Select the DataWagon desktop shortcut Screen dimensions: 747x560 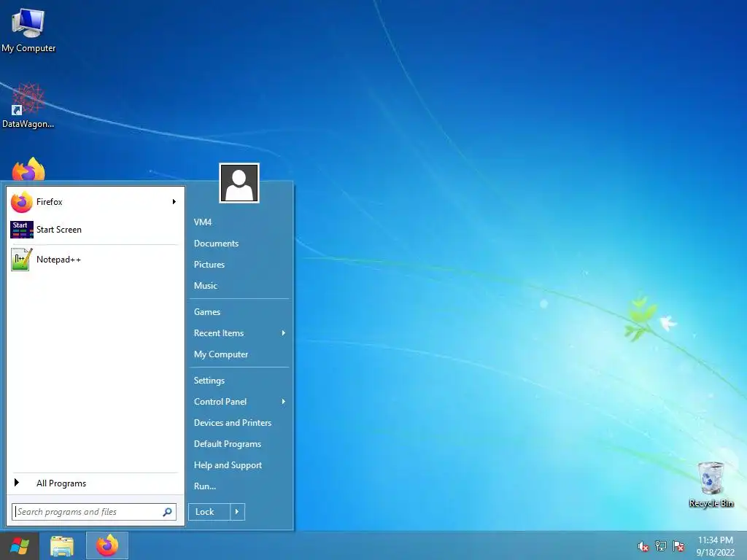28,106
